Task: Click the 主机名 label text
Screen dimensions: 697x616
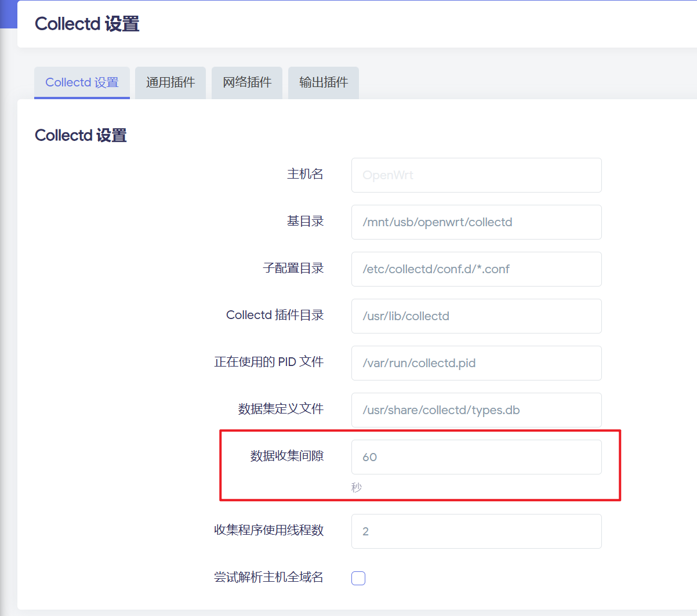Action: pos(305,174)
